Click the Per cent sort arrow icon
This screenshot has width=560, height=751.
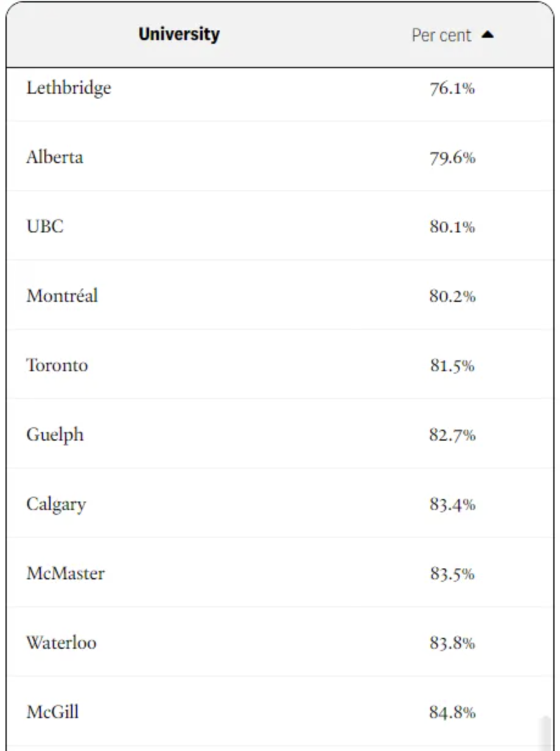[487, 35]
